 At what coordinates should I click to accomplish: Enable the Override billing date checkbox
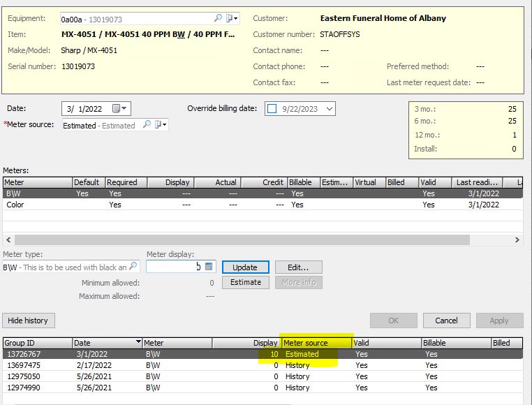click(x=272, y=109)
